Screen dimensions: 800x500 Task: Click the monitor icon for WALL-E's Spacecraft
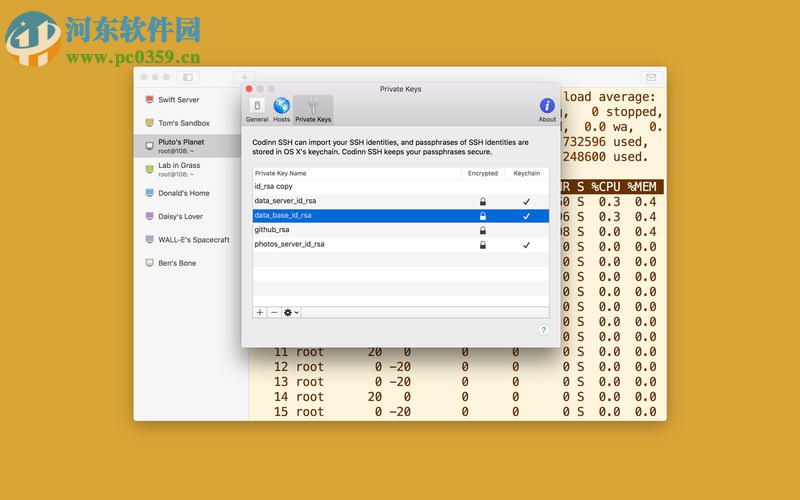point(149,240)
